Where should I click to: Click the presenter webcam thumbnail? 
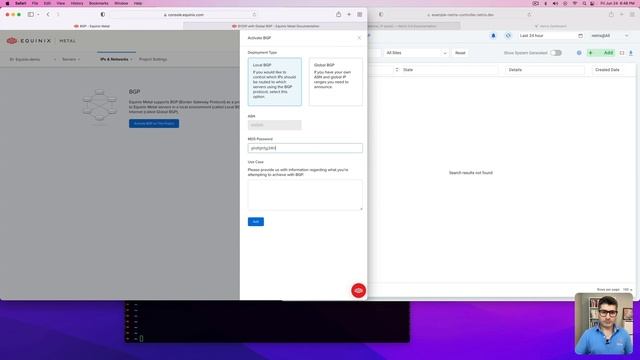[x=603, y=323]
